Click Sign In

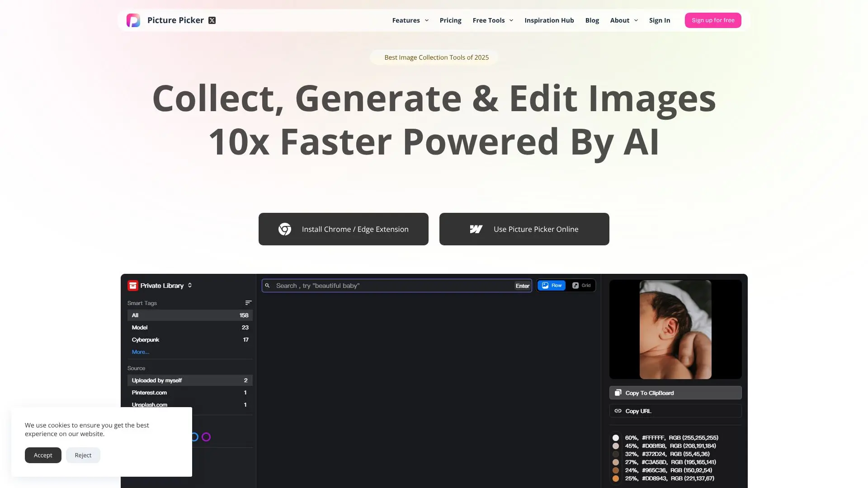(660, 20)
